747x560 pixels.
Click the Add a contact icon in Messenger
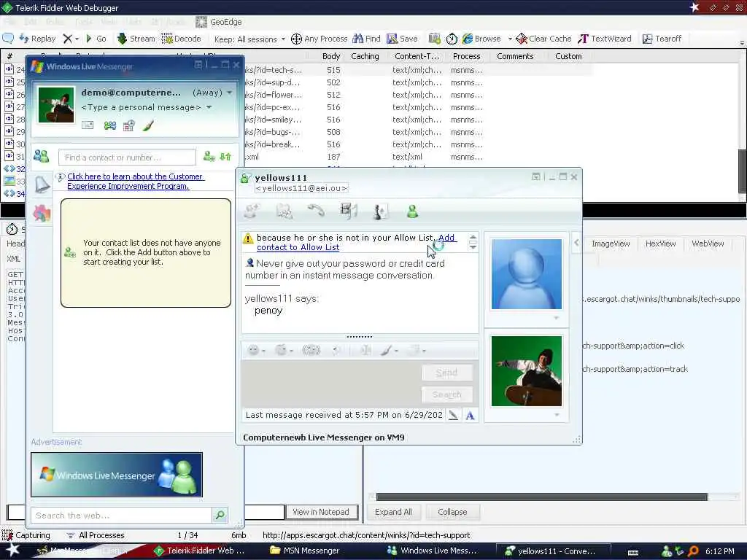[x=209, y=156]
